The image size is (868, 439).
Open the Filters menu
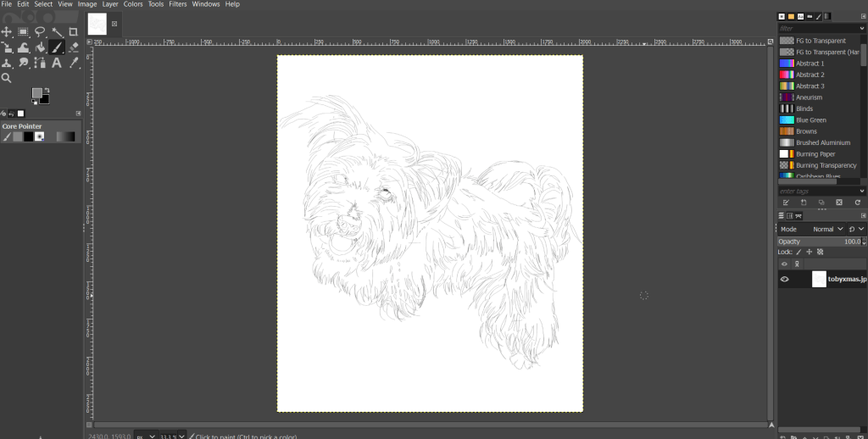177,4
